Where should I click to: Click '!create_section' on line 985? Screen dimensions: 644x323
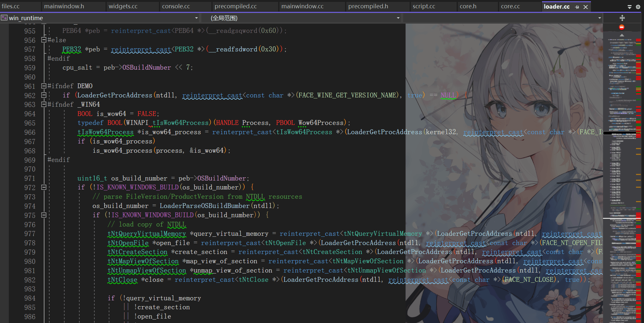tap(162, 307)
